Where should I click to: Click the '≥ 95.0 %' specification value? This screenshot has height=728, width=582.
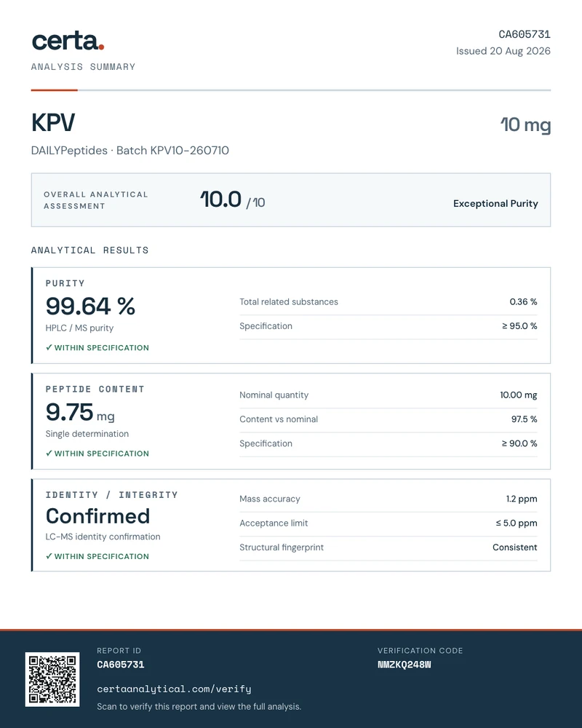click(x=519, y=326)
